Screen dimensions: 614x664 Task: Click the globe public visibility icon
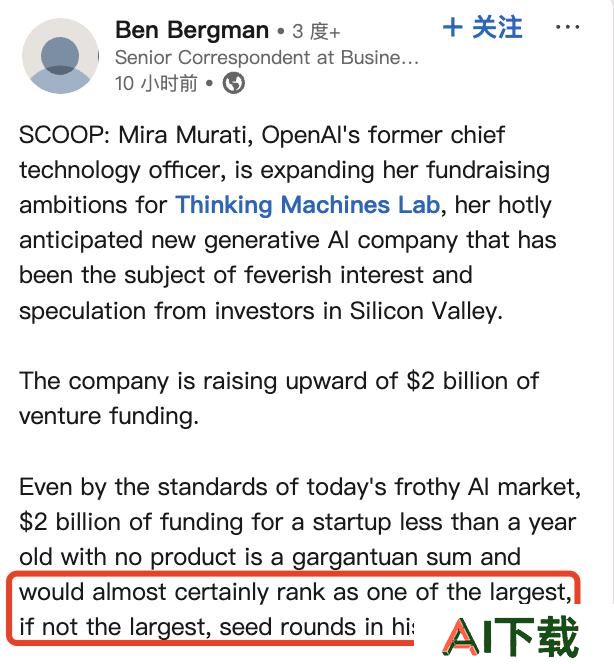click(x=234, y=83)
